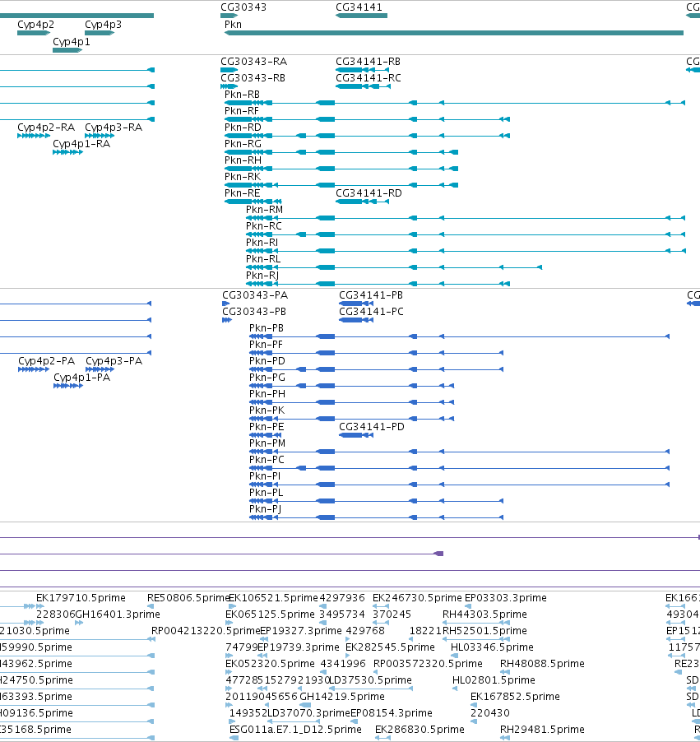Click the Pkn-RC transcript label
Screen dimensions: 700x742
click(x=263, y=225)
